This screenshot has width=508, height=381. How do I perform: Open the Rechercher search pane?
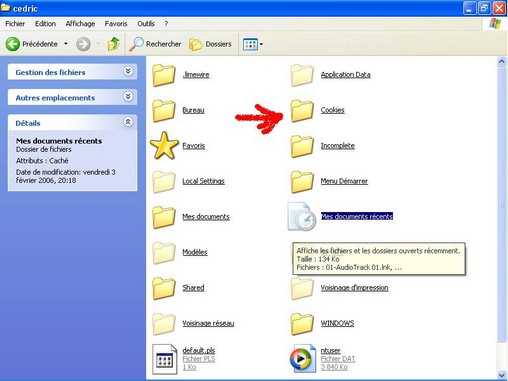click(x=155, y=44)
